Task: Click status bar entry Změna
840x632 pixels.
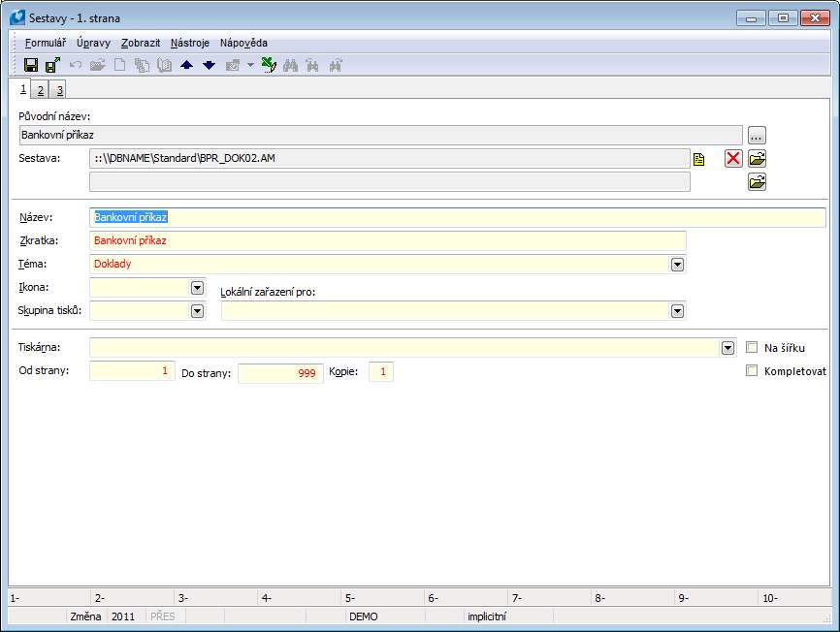Action: [x=85, y=616]
